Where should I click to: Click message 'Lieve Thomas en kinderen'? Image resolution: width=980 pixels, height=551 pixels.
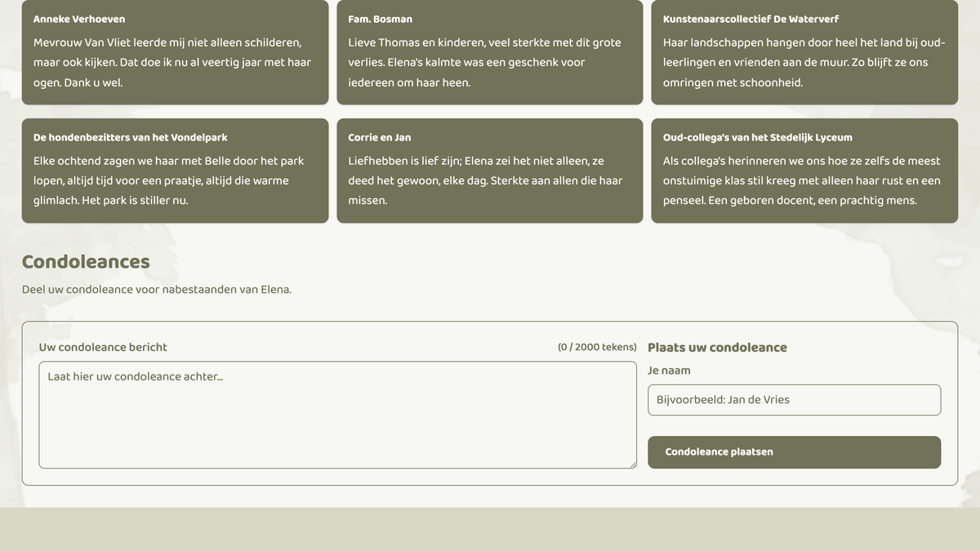coord(484,62)
